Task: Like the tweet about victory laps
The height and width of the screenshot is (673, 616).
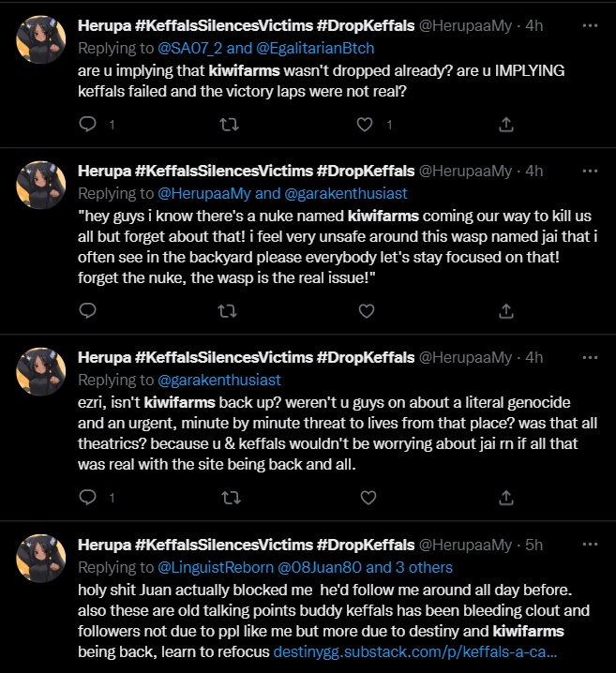Action: pyautogui.click(x=367, y=124)
